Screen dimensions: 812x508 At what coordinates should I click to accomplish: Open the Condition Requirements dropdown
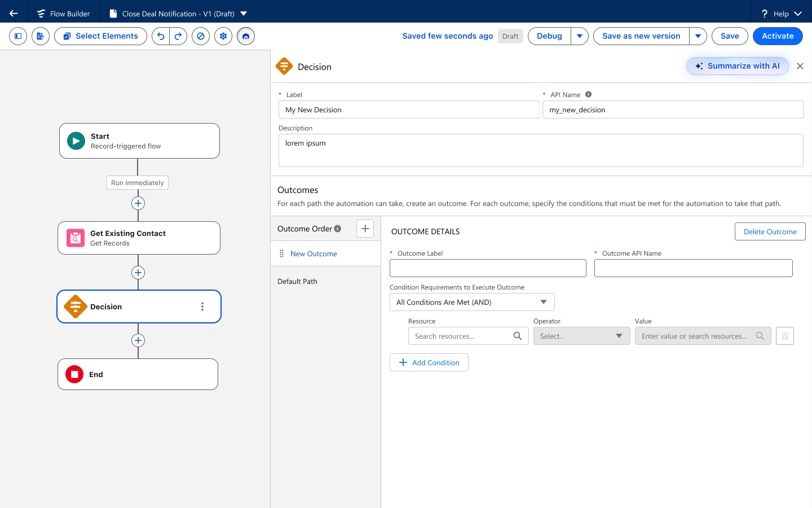point(472,302)
